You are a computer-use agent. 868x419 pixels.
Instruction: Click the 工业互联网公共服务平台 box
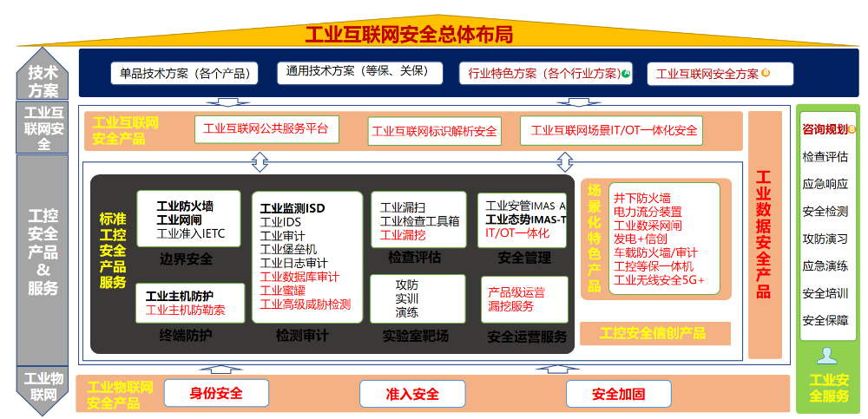pyautogui.click(x=266, y=129)
